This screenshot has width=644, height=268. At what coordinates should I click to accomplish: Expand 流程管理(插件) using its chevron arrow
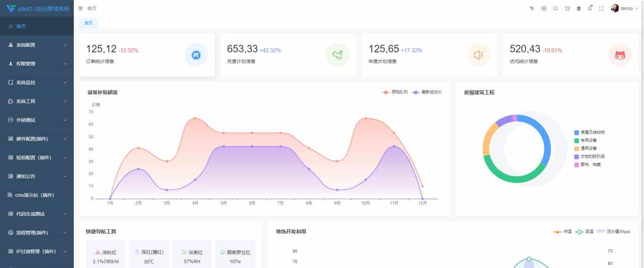coord(65,233)
